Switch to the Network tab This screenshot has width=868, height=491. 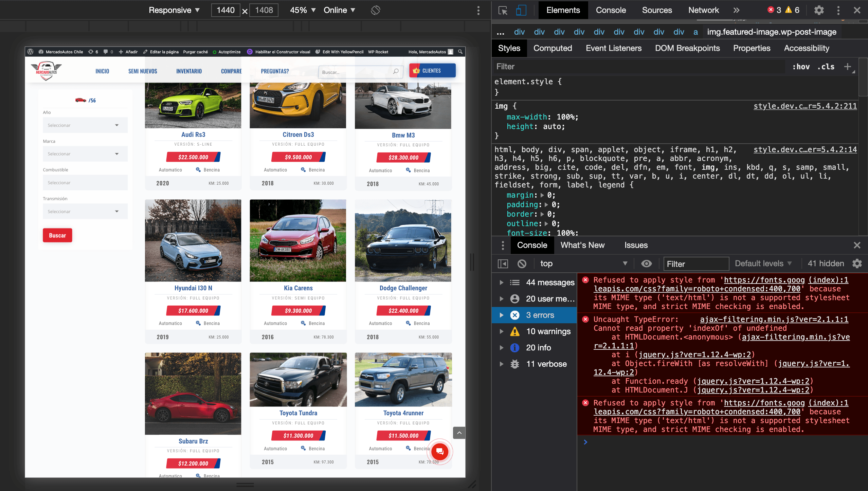(703, 10)
